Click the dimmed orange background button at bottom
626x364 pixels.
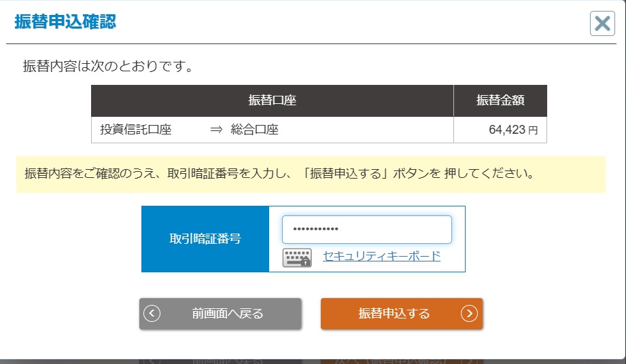tap(401, 360)
